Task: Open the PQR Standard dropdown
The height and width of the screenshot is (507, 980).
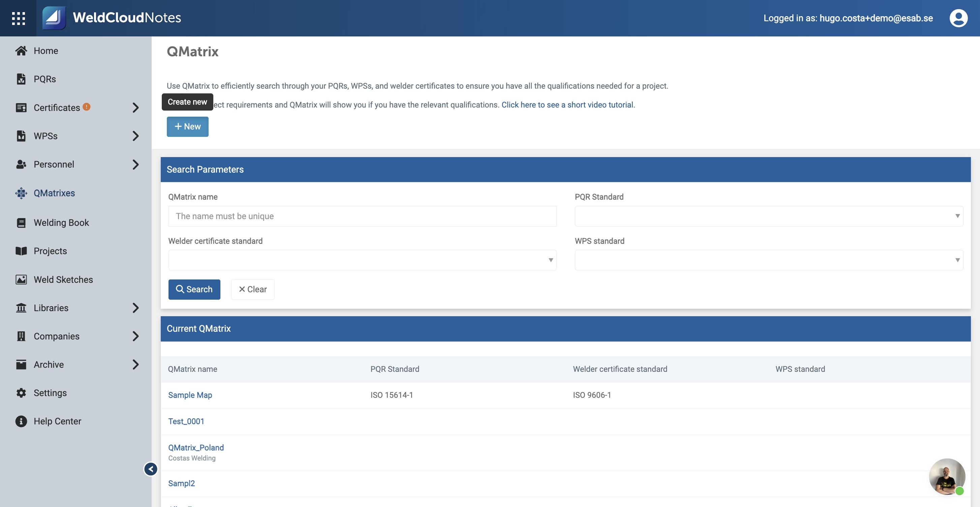Action: (x=768, y=216)
